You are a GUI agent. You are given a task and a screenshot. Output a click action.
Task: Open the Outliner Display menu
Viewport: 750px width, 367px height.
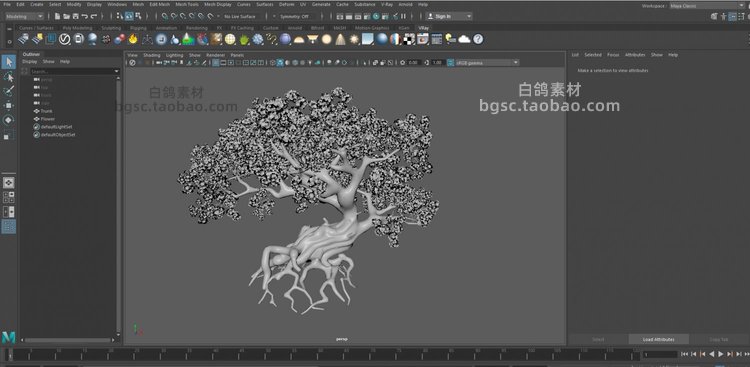coord(30,62)
